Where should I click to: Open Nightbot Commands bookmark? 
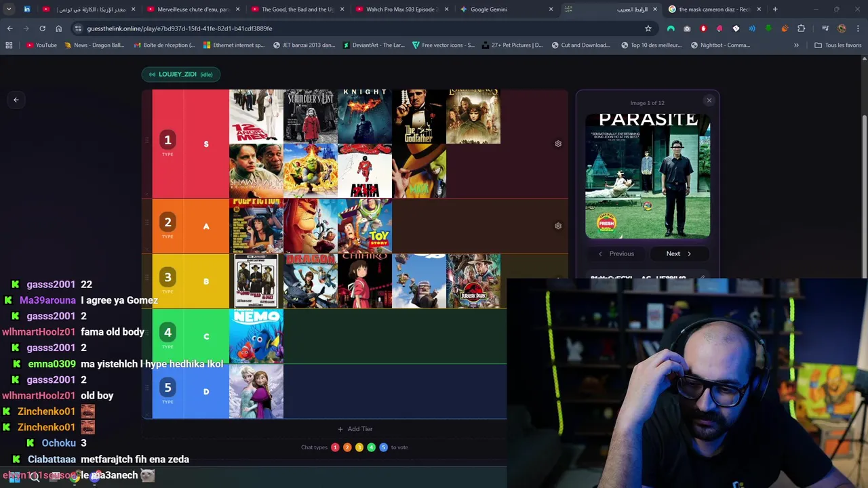[x=721, y=45]
